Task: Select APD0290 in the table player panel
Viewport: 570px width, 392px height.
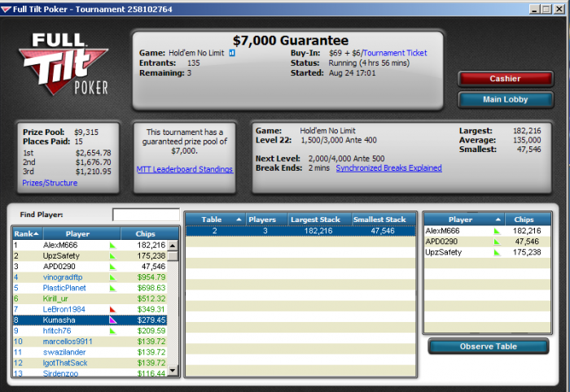Action: click(488, 242)
